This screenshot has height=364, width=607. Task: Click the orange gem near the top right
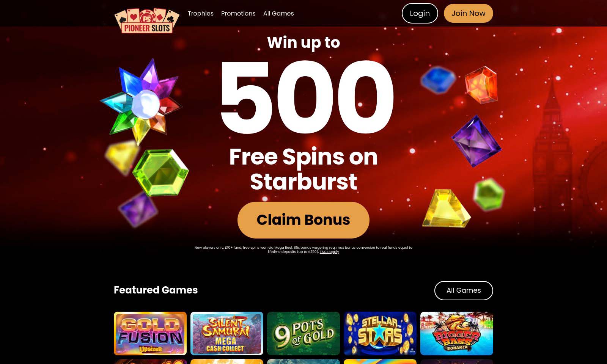point(481,85)
